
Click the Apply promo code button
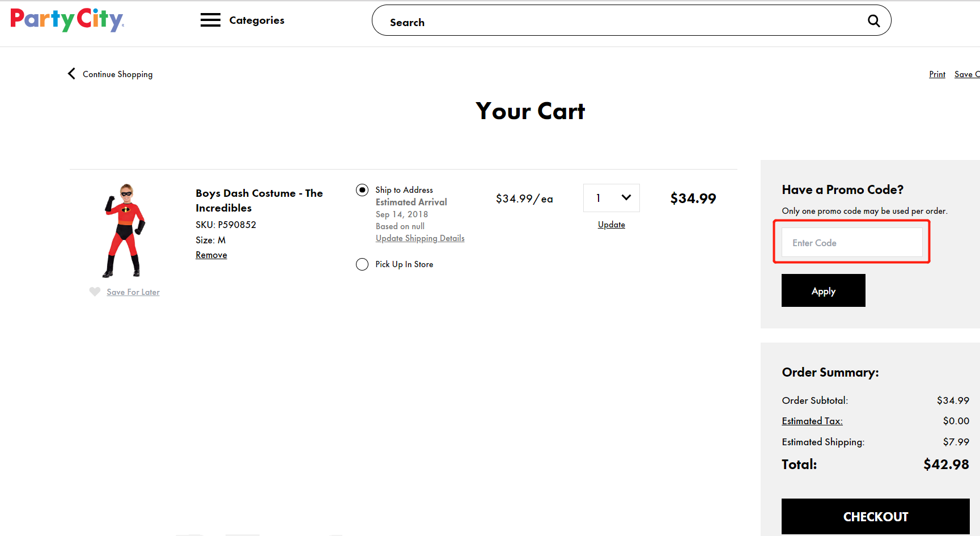click(824, 290)
